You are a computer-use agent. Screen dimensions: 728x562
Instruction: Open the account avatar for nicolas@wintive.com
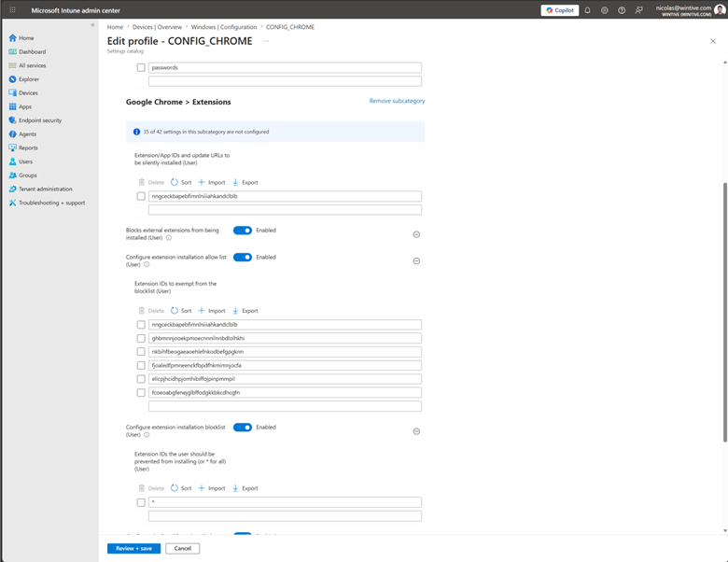(x=720, y=10)
